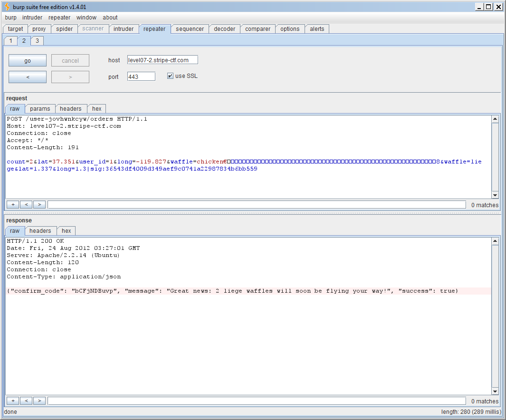Open the about menu
506x420 pixels.
[x=110, y=18]
